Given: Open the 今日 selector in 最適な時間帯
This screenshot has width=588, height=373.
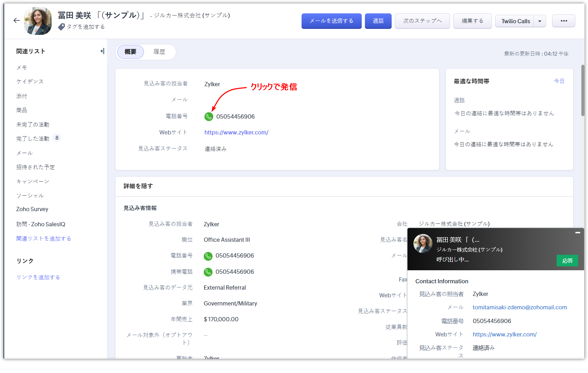Looking at the screenshot, I should (559, 81).
